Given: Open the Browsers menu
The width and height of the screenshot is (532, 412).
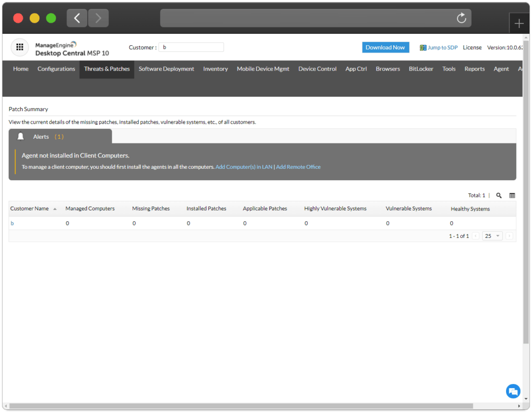Looking at the screenshot, I should pyautogui.click(x=388, y=69).
